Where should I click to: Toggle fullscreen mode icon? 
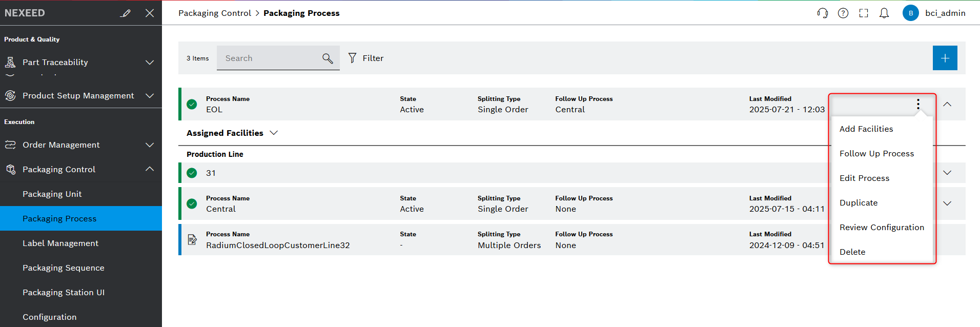click(x=864, y=13)
